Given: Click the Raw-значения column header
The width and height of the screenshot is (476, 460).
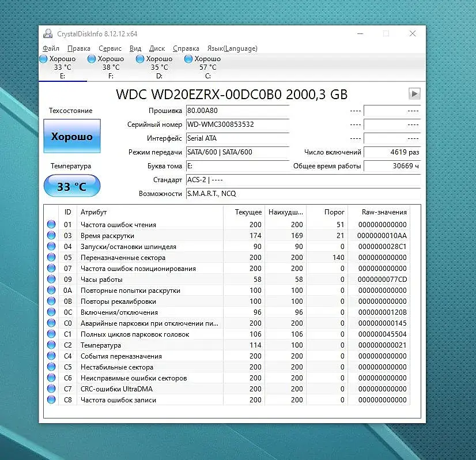Looking at the screenshot, I should (379, 212).
